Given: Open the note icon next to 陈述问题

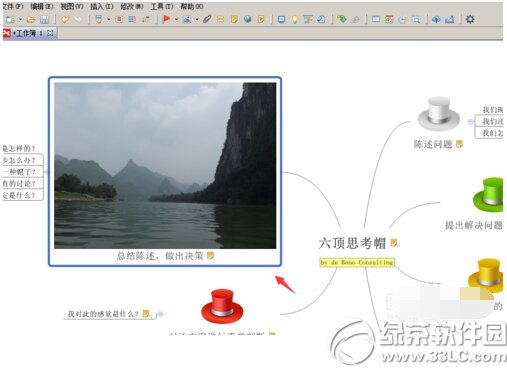Looking at the screenshot, I should (459, 144).
